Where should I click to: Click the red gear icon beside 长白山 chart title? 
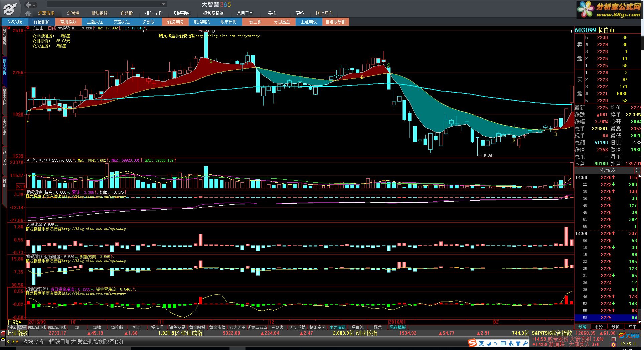tap(28, 28)
